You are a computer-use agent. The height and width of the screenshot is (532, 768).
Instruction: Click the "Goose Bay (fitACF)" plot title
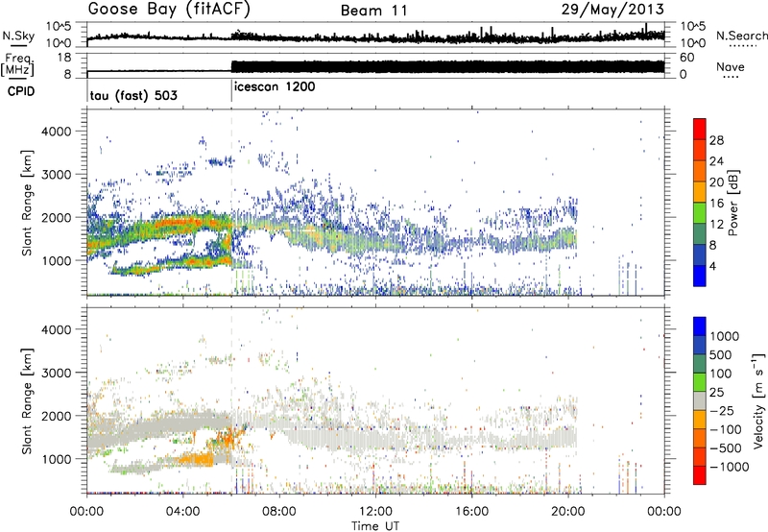point(169,10)
